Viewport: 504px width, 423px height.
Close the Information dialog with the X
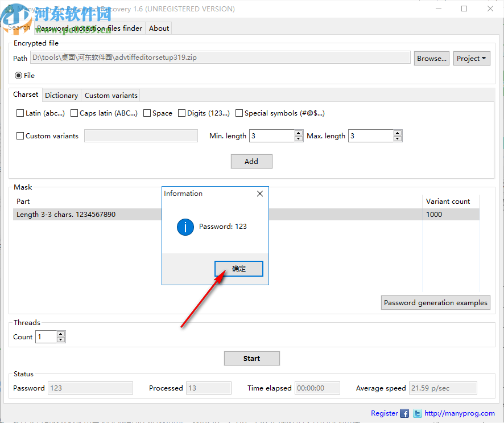click(x=260, y=194)
